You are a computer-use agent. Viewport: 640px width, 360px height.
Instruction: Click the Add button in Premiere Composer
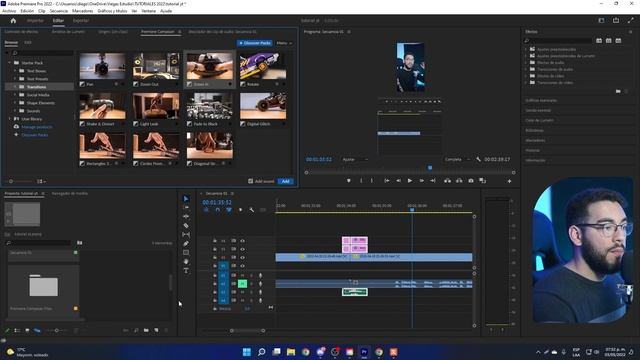tap(286, 181)
